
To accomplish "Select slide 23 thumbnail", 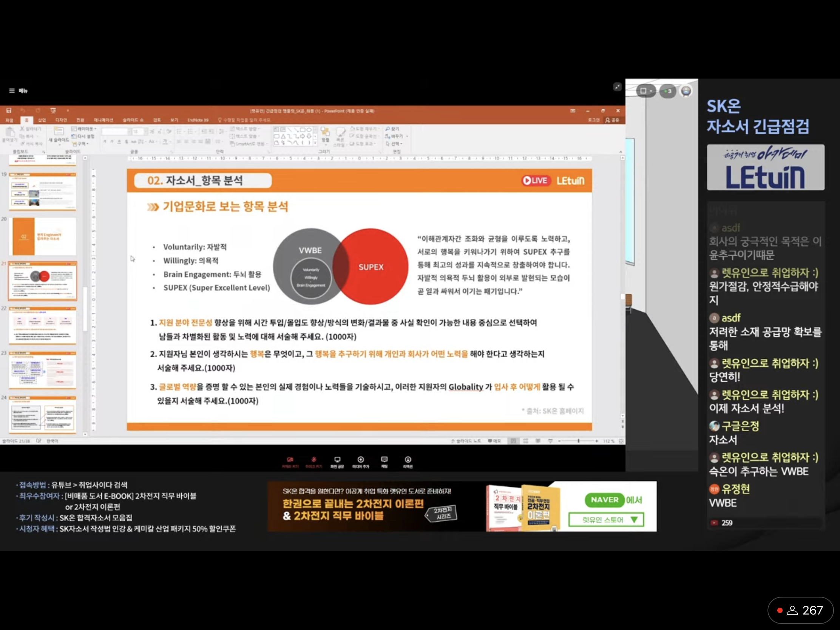I will pyautogui.click(x=43, y=370).
